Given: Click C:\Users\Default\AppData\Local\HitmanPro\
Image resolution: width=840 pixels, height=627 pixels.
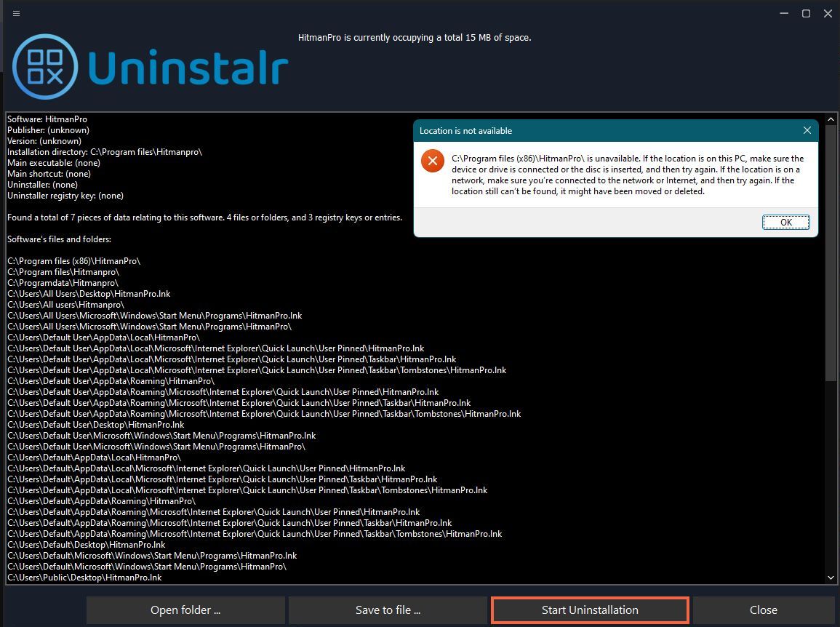Looking at the screenshot, I should click(94, 458).
